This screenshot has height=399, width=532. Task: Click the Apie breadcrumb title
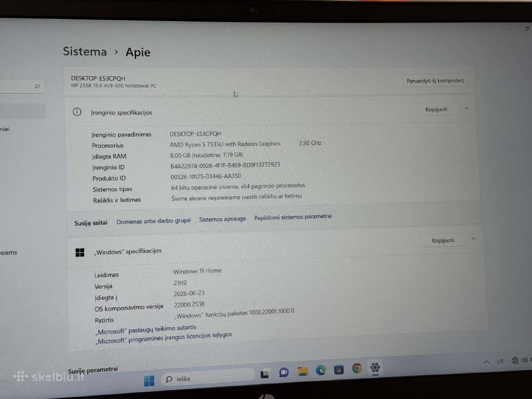point(138,52)
